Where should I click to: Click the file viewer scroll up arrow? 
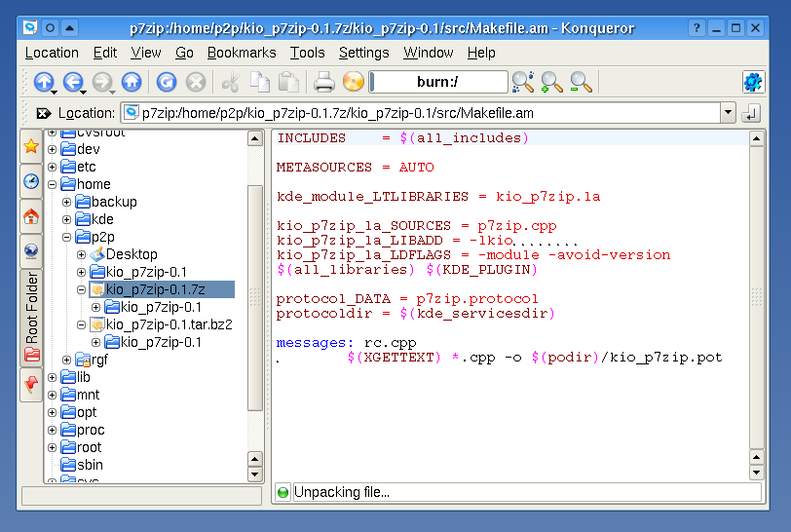click(x=756, y=138)
